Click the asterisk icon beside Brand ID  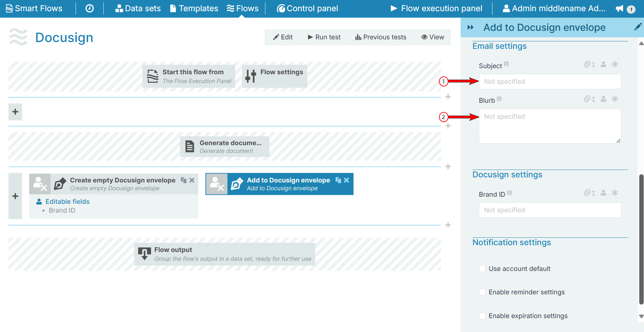pos(615,193)
